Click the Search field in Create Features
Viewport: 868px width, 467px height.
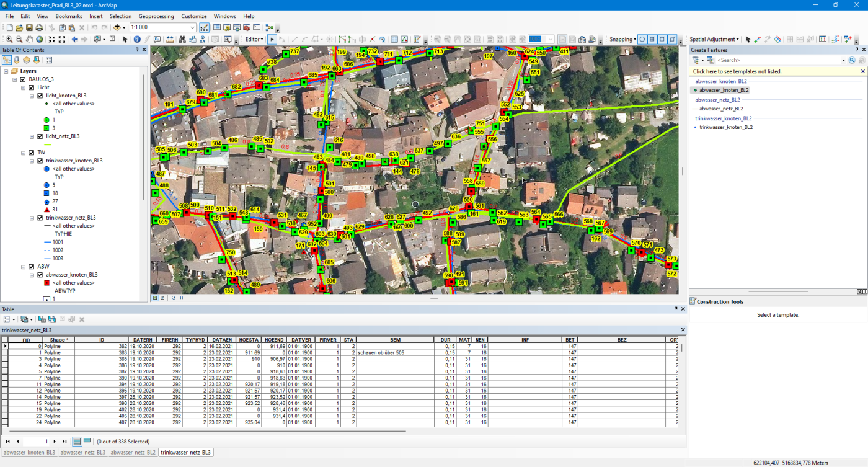781,60
